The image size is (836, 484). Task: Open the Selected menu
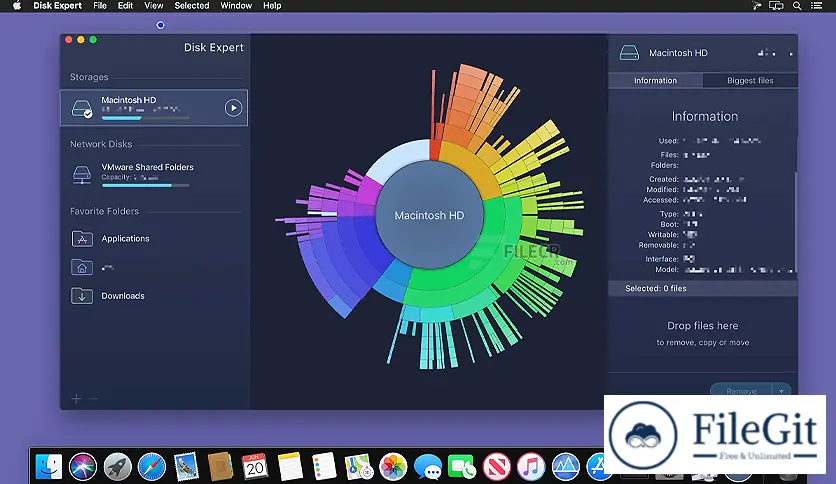192,6
